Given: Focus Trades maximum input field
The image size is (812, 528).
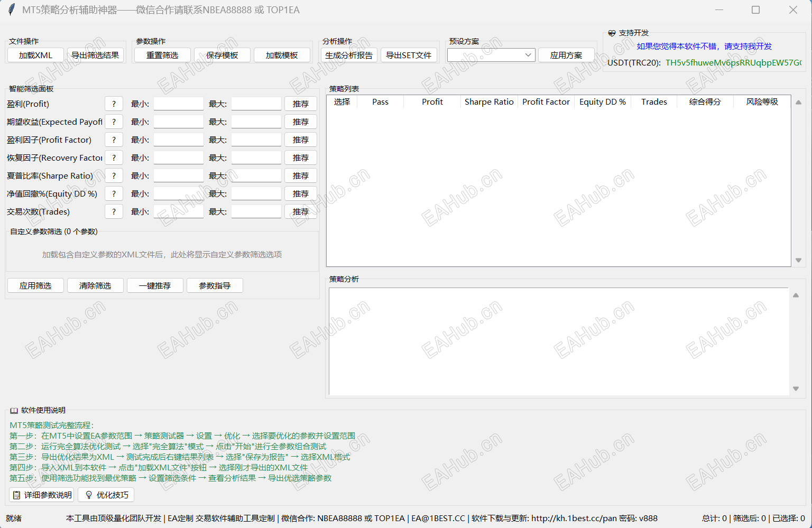Looking at the screenshot, I should pyautogui.click(x=256, y=212).
